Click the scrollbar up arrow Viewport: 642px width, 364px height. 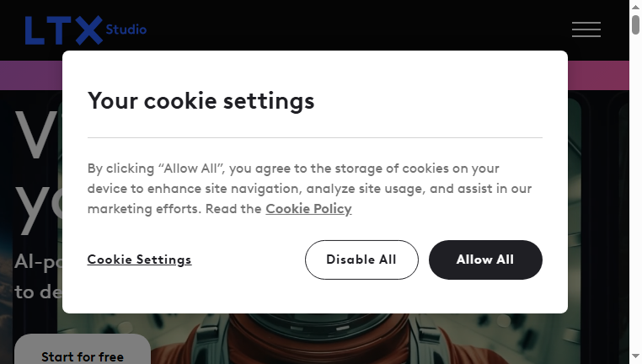click(x=635, y=6)
